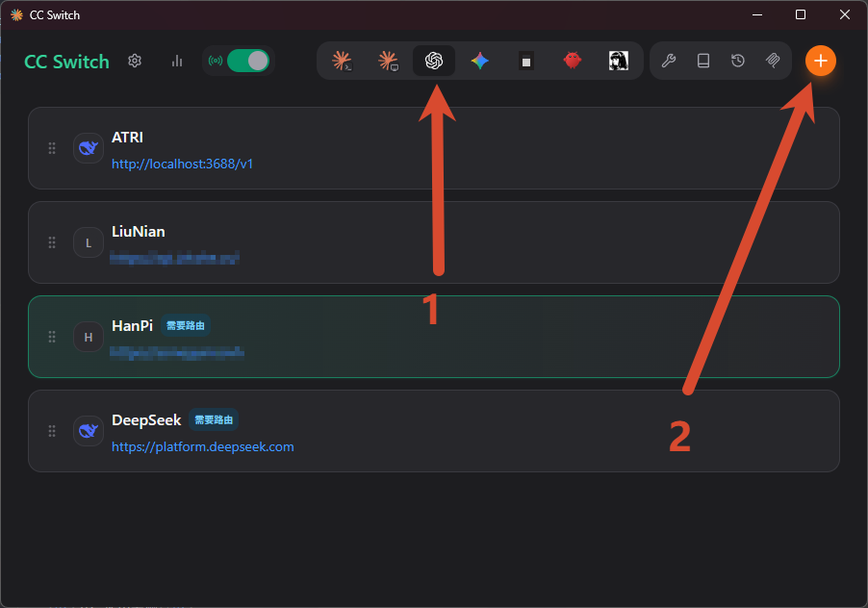Viewport: 868px width, 608px height.
Task: Switch to the Claude Code terminal app tab
Action: [342, 61]
